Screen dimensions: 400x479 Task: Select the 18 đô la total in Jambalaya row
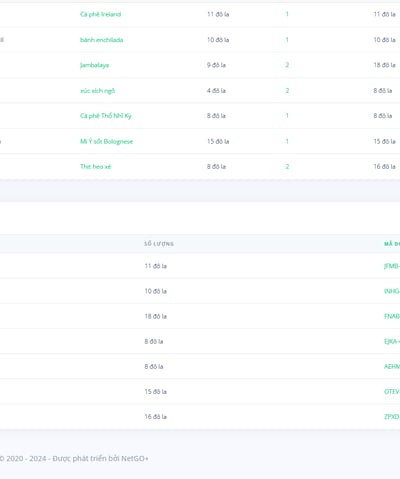click(384, 65)
